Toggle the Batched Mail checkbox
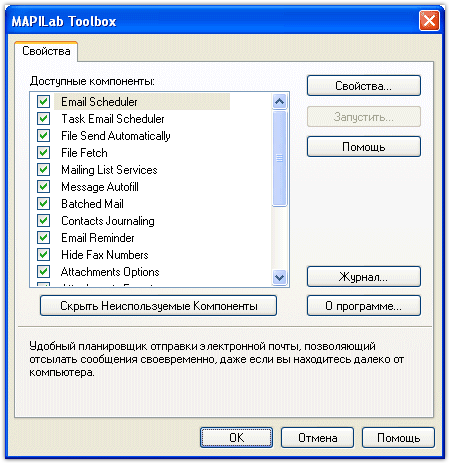Viewport: 450px width, 464px height. click(x=43, y=203)
